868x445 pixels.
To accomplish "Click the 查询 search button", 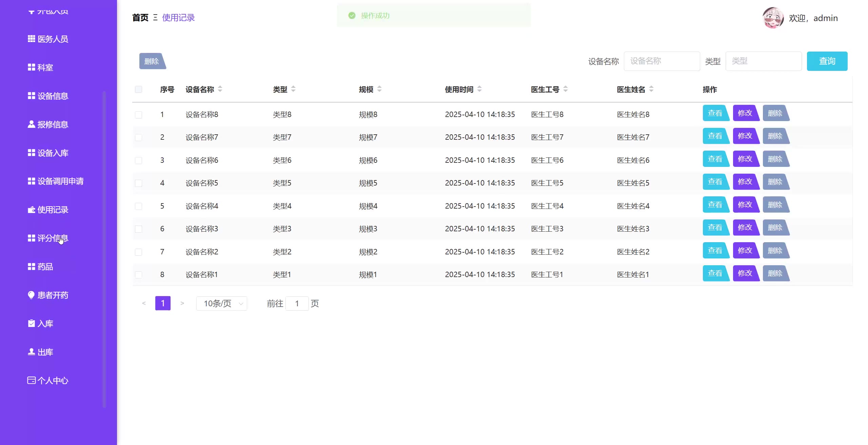I will tap(827, 61).
